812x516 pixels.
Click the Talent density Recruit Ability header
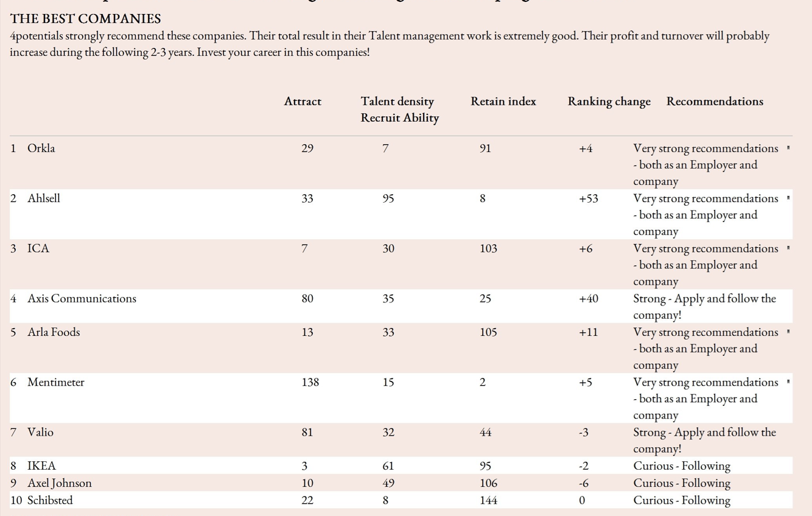pos(399,110)
